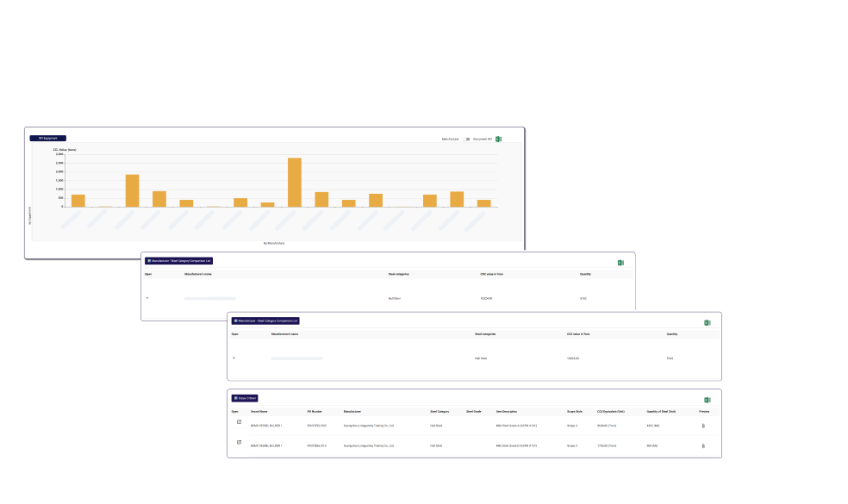Viewport: 848px width, 504px height.
Task: Preview attachment for the Grade A row
Action: pos(703,426)
